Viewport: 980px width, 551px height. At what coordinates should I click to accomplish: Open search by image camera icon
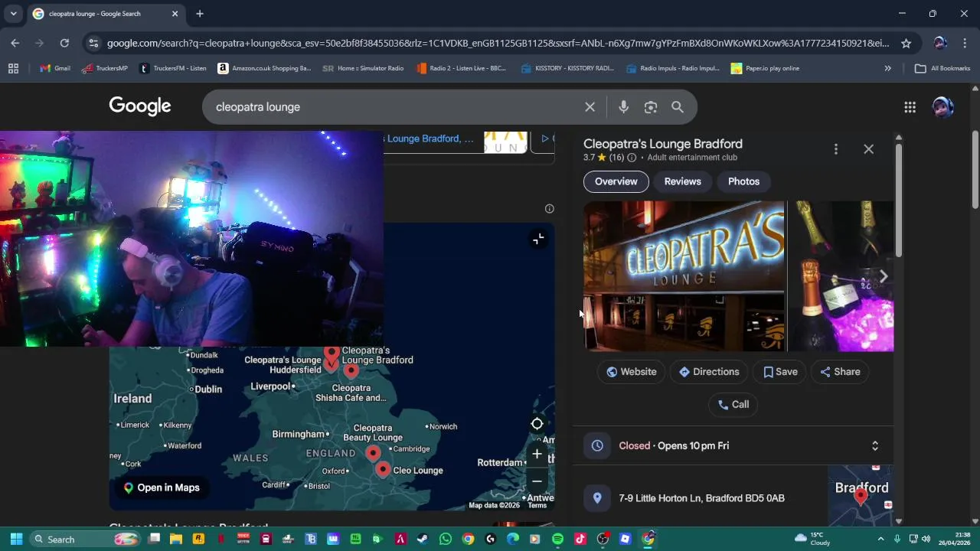click(651, 107)
